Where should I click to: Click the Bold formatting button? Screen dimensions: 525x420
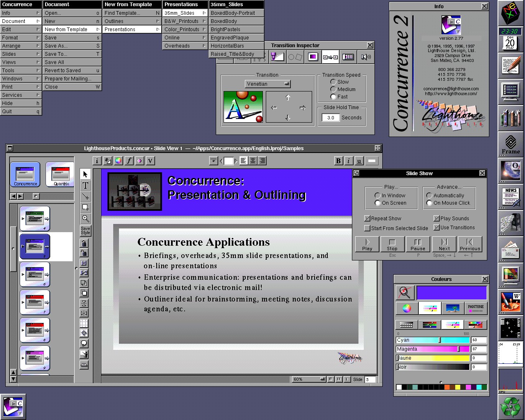338,161
